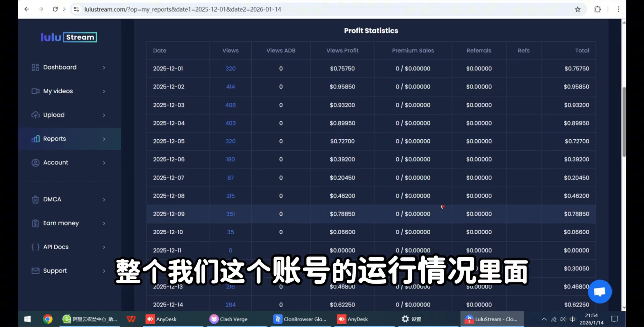
Task: Click the Upload cloud icon
Action: point(35,115)
